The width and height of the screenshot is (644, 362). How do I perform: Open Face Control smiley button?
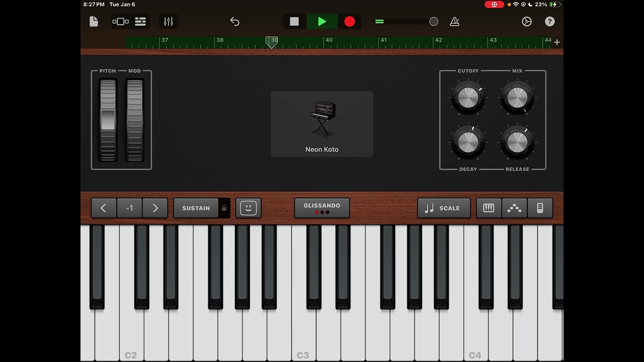pos(249,208)
